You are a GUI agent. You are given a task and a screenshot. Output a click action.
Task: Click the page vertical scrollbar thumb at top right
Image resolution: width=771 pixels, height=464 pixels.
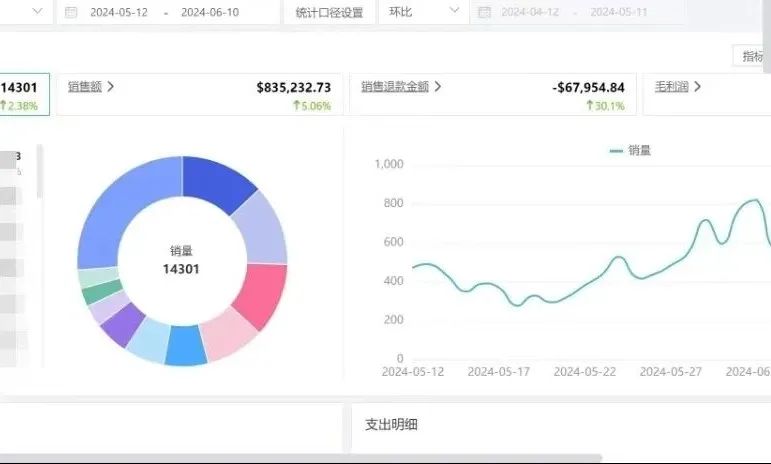(x=768, y=37)
